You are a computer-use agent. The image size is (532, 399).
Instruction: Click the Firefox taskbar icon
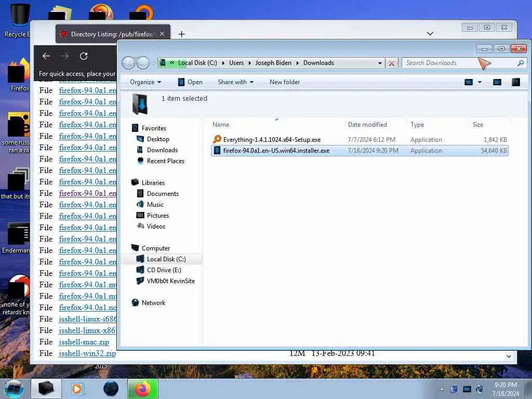[x=143, y=389]
